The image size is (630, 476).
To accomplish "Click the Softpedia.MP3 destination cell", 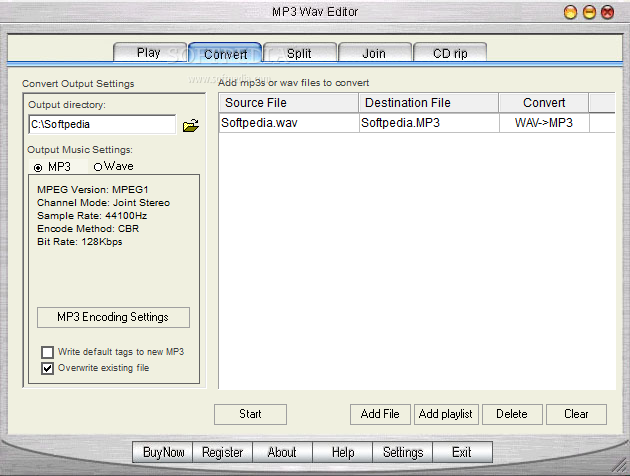I will coord(429,123).
